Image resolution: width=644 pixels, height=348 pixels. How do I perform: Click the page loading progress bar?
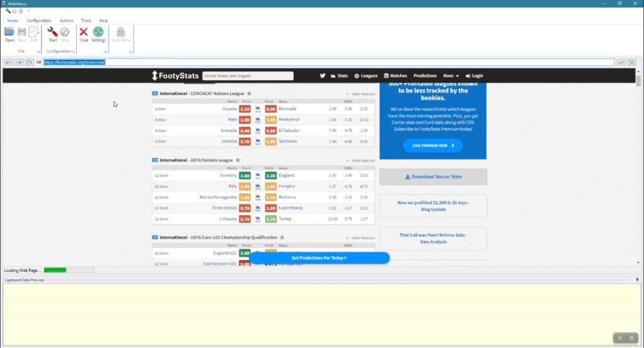coord(69,270)
